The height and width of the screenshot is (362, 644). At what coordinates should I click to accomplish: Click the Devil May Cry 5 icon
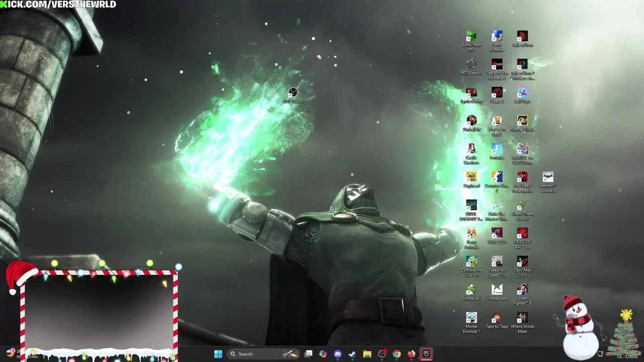(522, 266)
